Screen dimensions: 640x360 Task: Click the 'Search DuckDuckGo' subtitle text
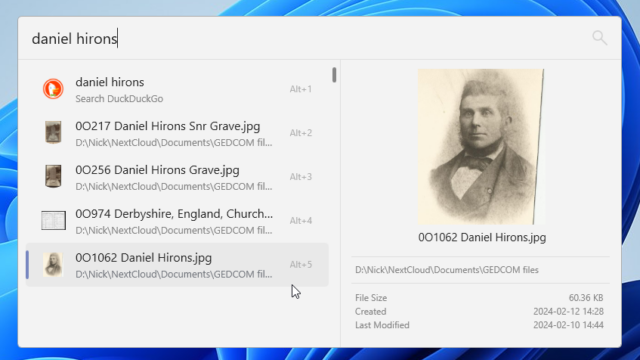tap(119, 99)
